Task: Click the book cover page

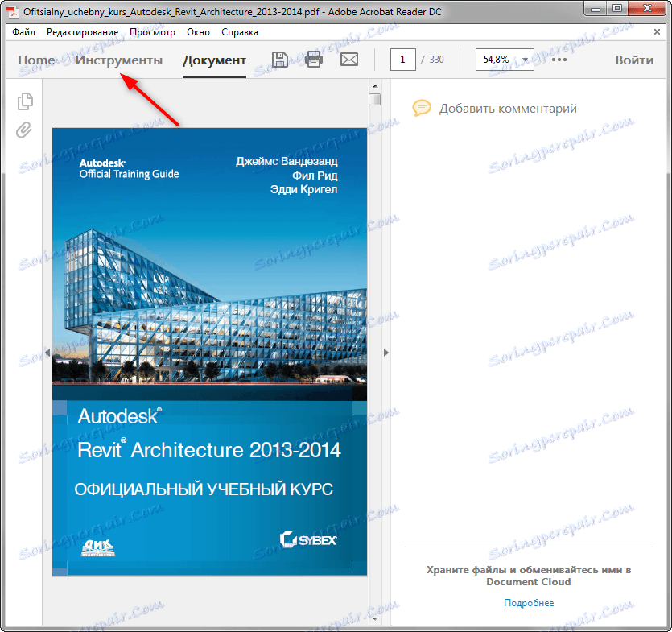Action: [209, 352]
